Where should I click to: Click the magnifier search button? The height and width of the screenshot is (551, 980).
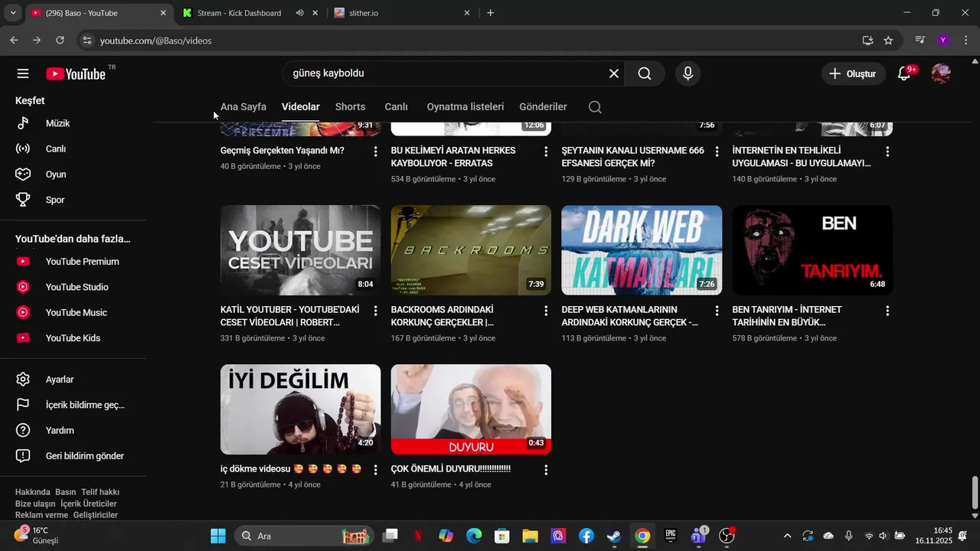645,73
